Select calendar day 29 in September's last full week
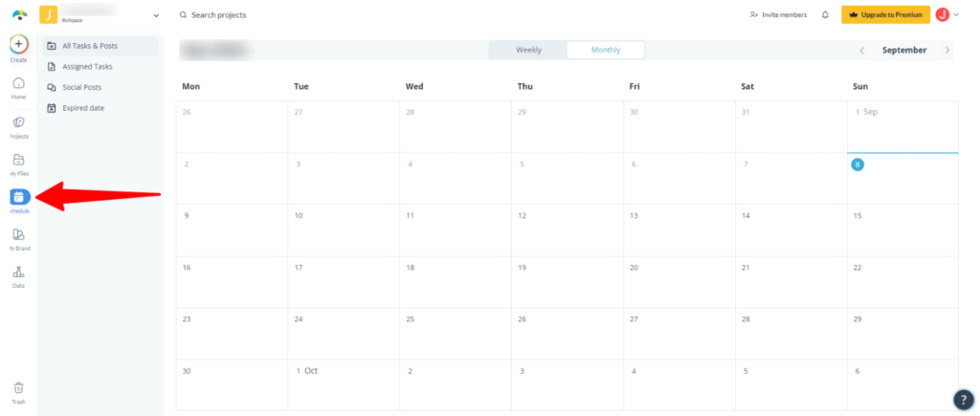Viewport: 980px width, 416px height. (x=902, y=334)
